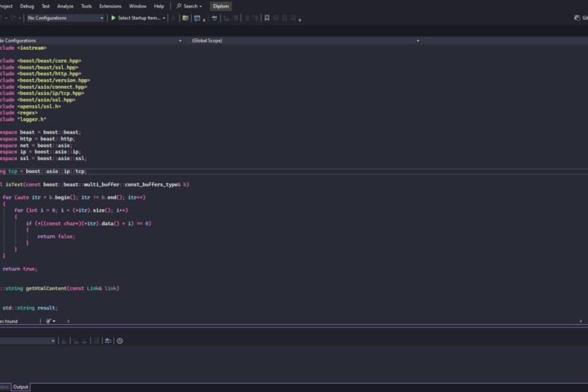Screen dimensions: 588x392
Task: Click the 'return false;' statement
Action: click(56, 236)
